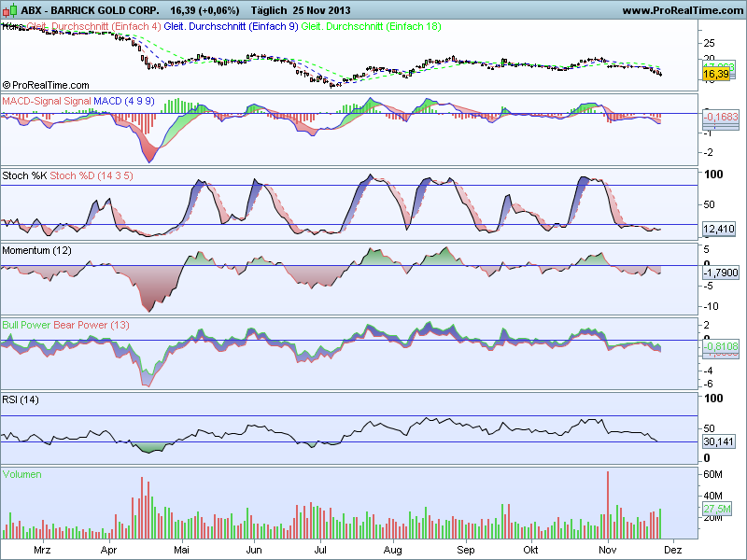This screenshot has width=747, height=560.
Task: Click the MACD (4 9 9) label
Action: pyautogui.click(x=124, y=101)
